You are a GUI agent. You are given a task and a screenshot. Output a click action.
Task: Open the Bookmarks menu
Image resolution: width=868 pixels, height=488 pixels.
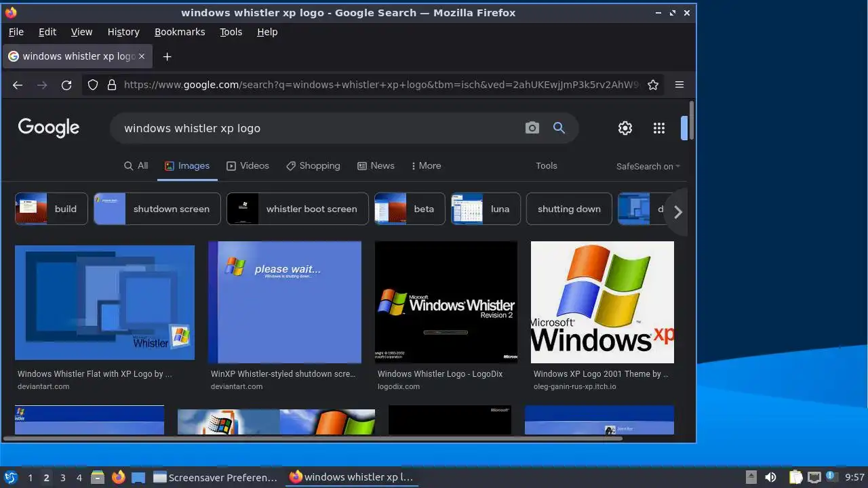click(180, 32)
